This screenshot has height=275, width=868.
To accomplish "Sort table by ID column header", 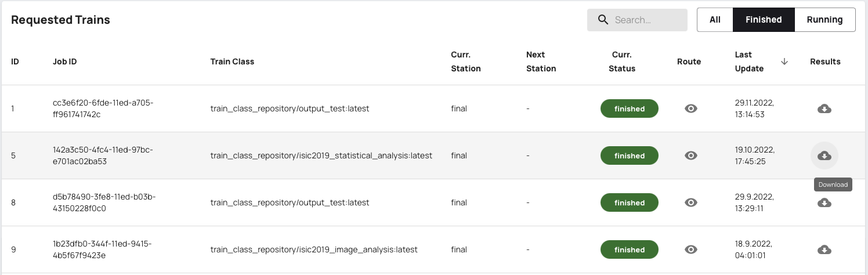I will tap(15, 61).
